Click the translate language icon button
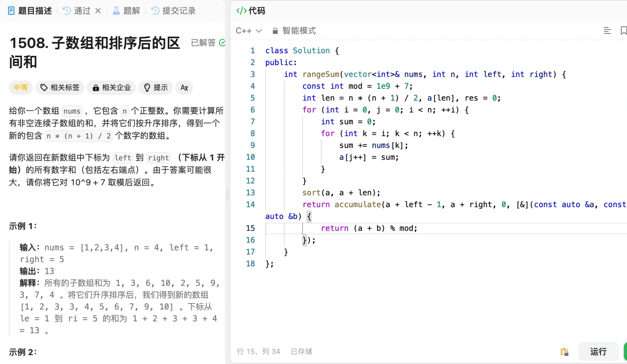The height and width of the screenshot is (364, 627). (184, 88)
